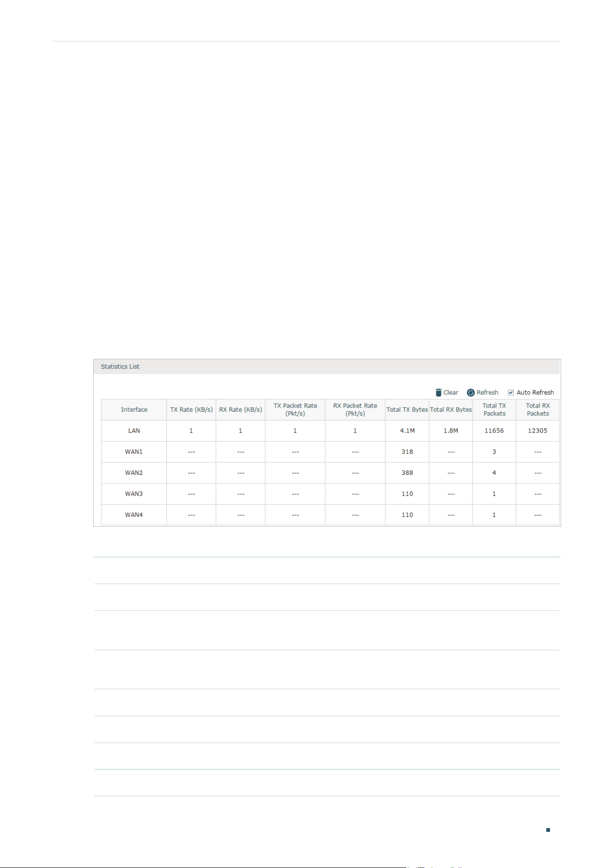Click the WAN1 TX Rate dashes cell
This screenshot has height=868, width=614.
click(x=191, y=452)
